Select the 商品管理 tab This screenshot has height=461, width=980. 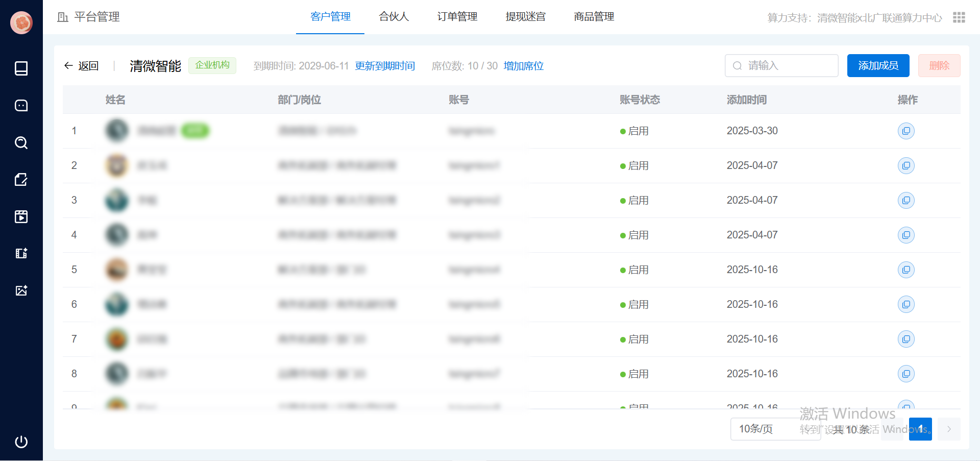click(594, 17)
